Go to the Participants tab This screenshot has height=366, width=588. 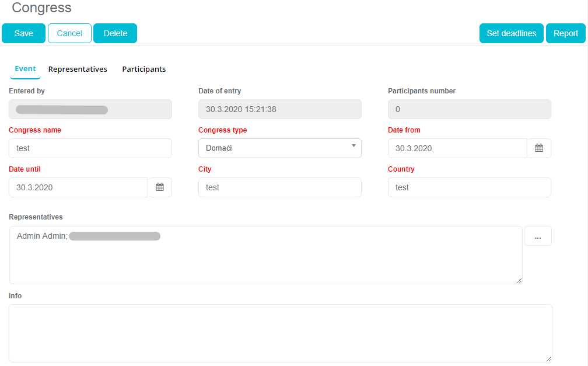(143, 69)
